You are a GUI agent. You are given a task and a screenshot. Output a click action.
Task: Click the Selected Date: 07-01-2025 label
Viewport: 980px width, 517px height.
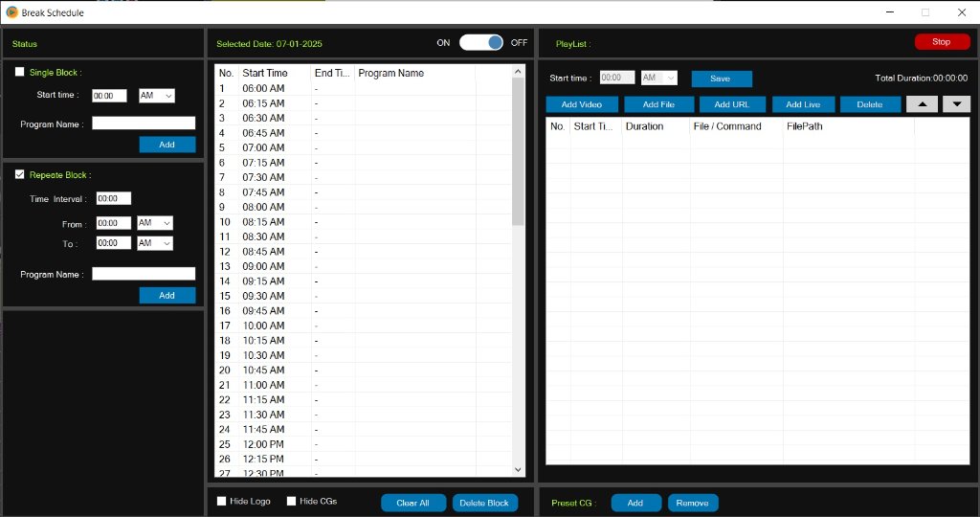(x=269, y=44)
